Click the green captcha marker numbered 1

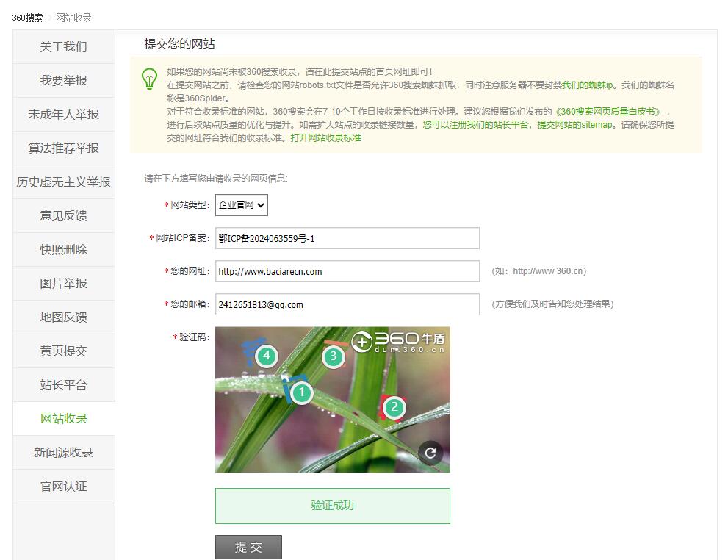(301, 393)
